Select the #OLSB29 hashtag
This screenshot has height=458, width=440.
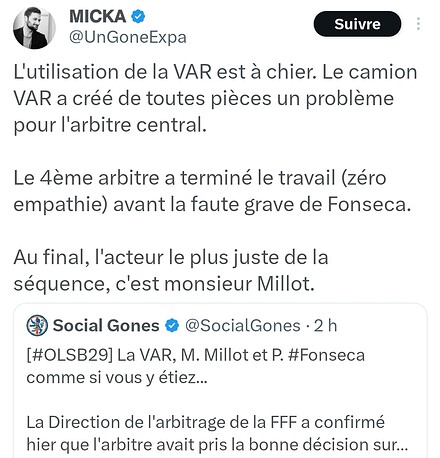[70, 355]
